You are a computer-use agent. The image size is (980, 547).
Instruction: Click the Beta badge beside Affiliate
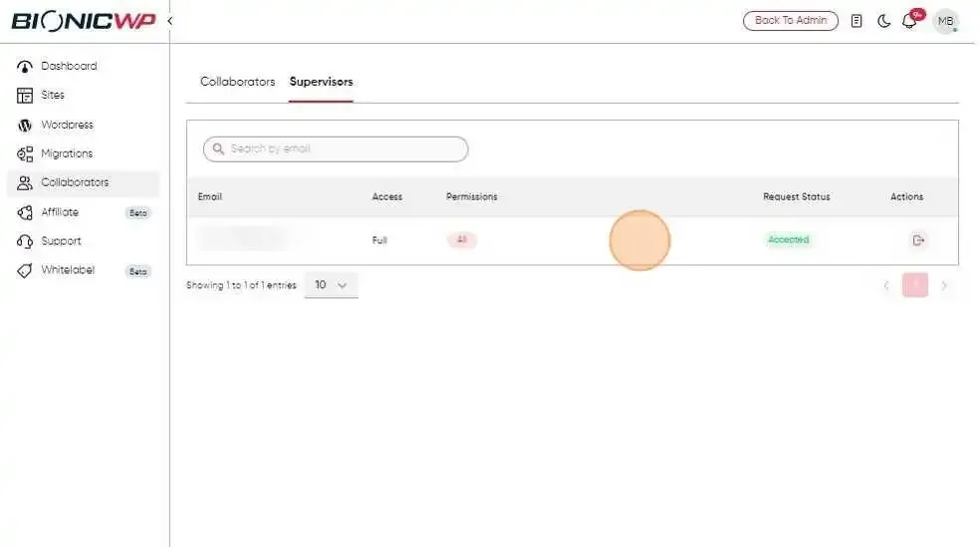138,213
